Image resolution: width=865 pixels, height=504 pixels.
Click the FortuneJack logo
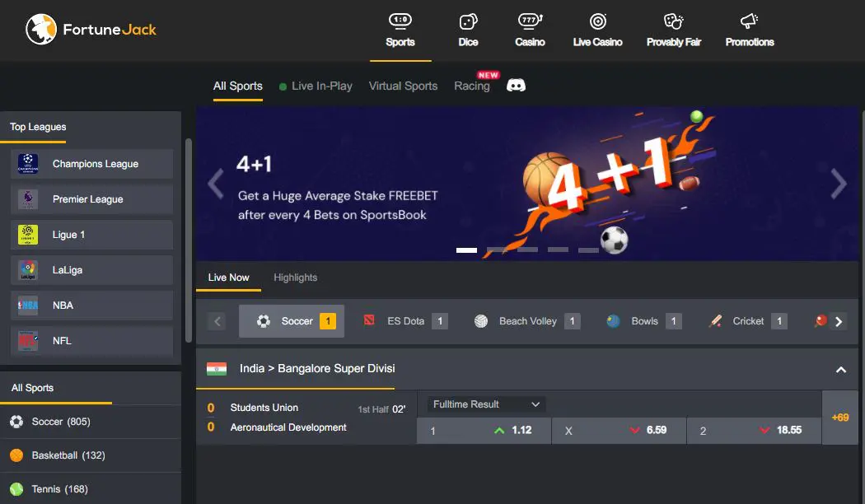click(91, 29)
